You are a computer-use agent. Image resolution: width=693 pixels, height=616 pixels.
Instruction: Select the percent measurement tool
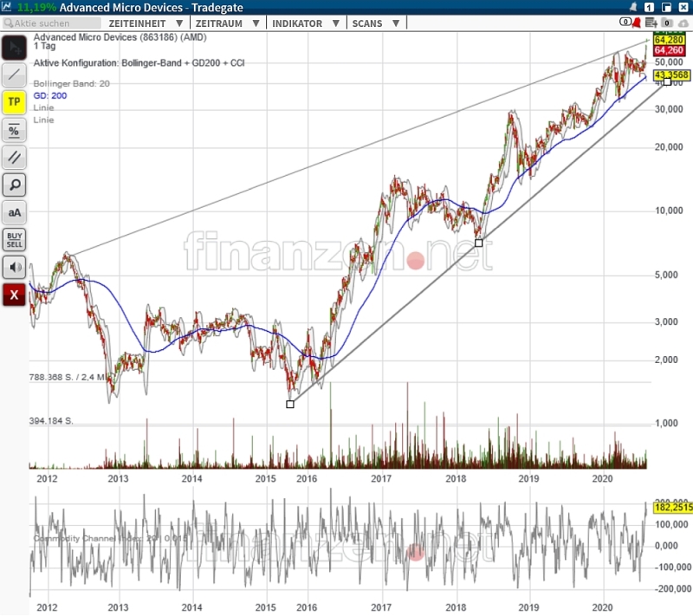coord(14,130)
